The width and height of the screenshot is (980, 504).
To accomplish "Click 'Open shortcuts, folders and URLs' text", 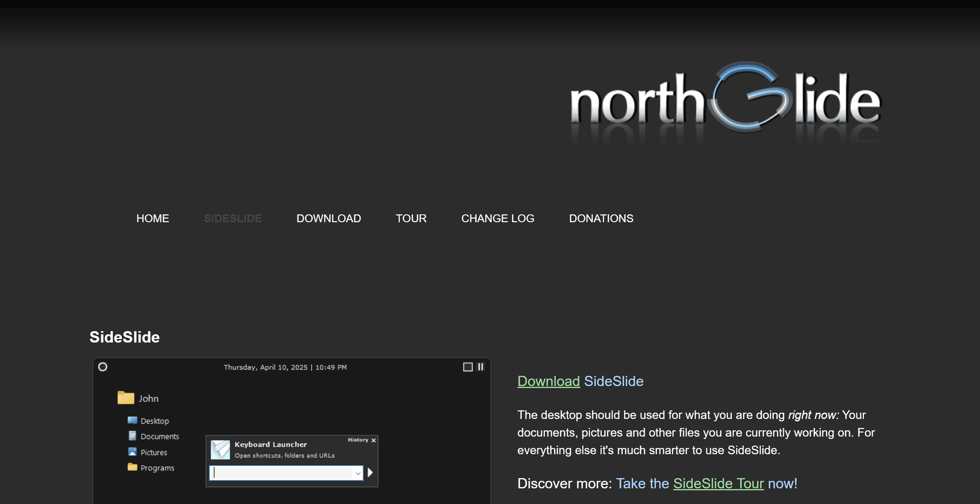I will point(285,455).
